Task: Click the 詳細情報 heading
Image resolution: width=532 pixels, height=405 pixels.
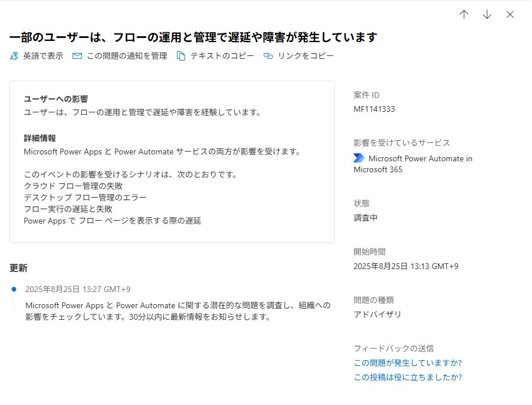Action: [40, 138]
